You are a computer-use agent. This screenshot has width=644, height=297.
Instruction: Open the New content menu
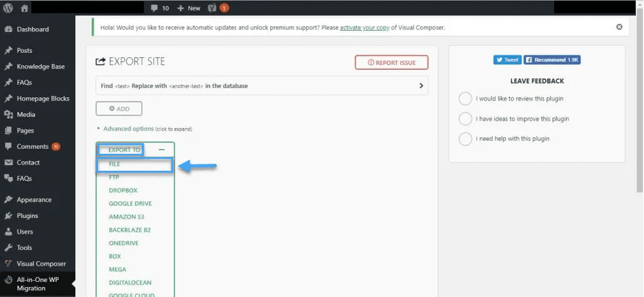[188, 8]
